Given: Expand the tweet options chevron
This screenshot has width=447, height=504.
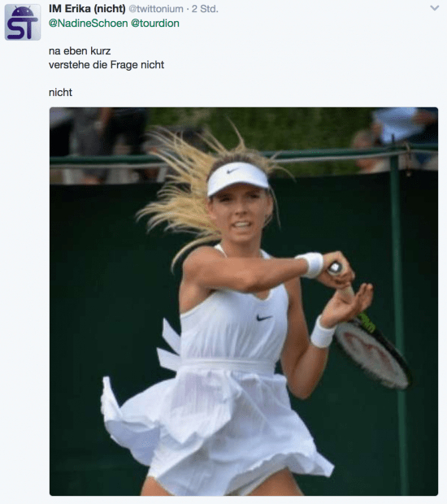Looking at the screenshot, I should pos(435,8).
